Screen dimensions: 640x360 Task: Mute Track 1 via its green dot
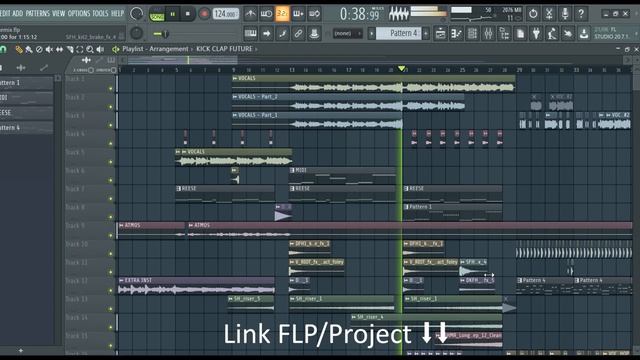coord(110,89)
